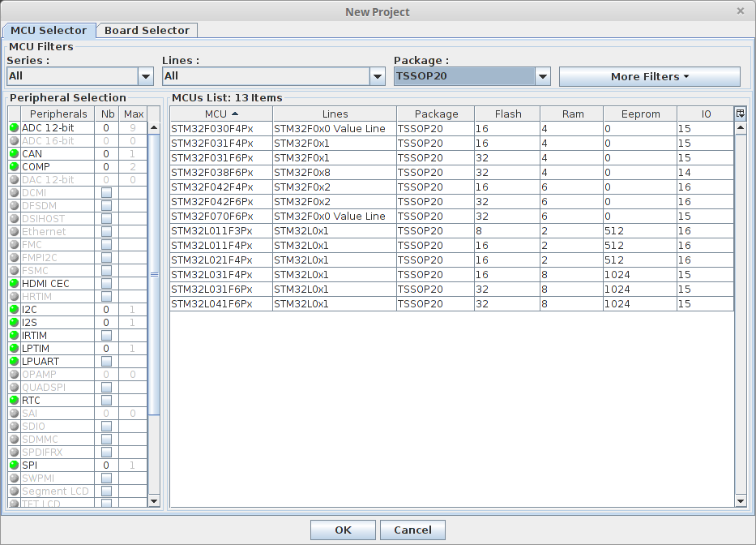Click gray status dot beside OPAMP
Screen dimensions: 756x545
(x=14, y=375)
